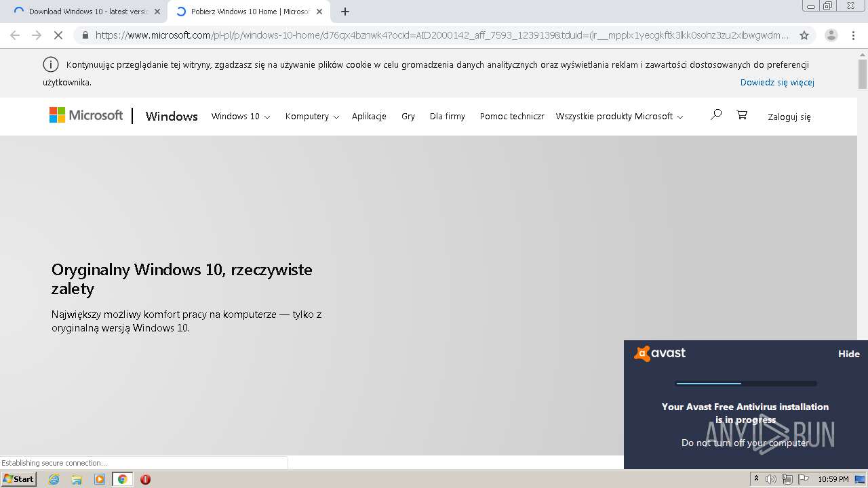Open the Windows Start menu

coord(18,479)
